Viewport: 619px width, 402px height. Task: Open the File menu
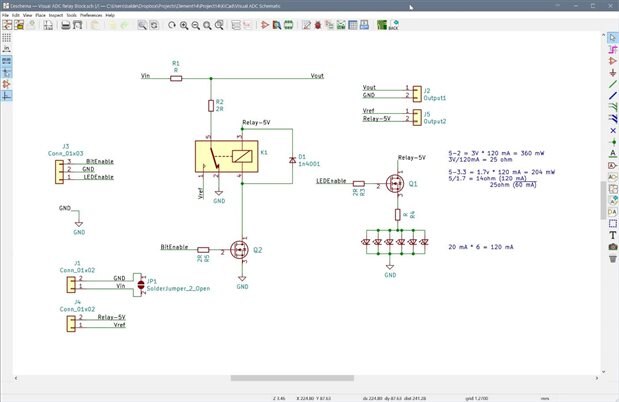(6, 16)
